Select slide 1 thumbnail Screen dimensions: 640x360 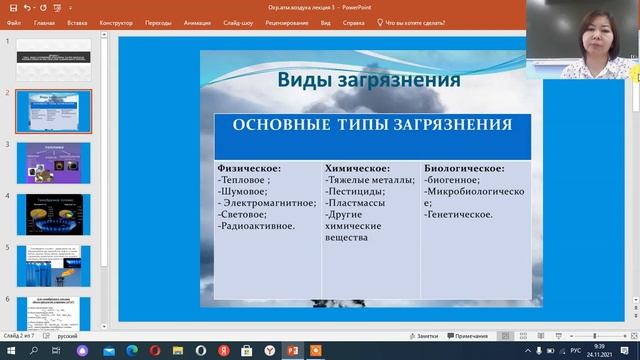coord(53,60)
